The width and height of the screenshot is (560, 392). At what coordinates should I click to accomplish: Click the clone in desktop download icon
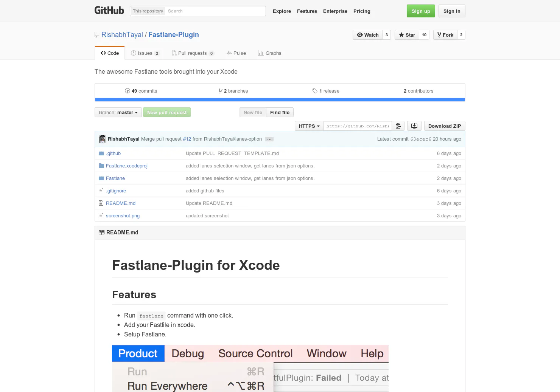point(414,126)
